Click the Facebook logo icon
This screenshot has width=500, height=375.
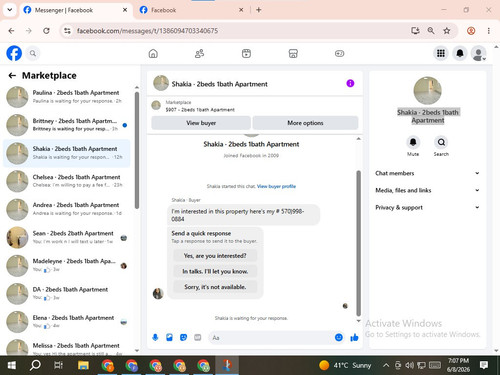[x=14, y=53]
